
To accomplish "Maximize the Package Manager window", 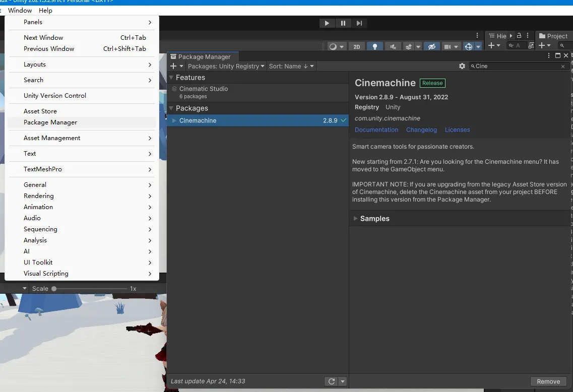I will (558, 55).
